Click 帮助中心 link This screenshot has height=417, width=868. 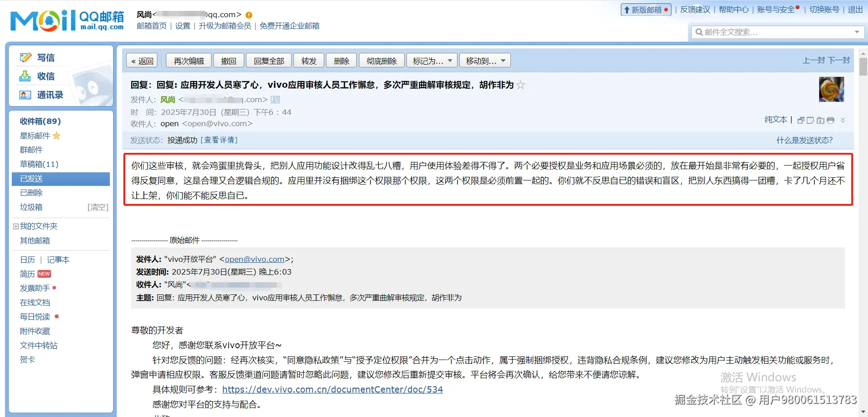click(x=734, y=9)
